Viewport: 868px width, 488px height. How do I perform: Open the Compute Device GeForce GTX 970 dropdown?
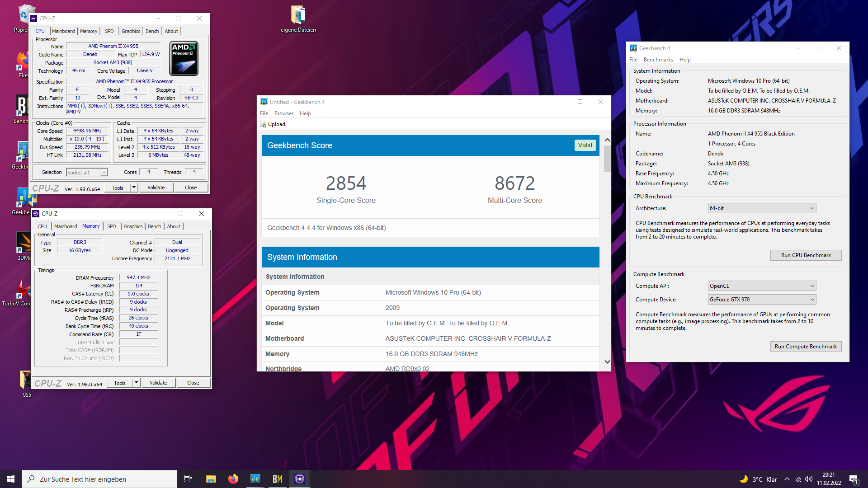click(x=762, y=300)
